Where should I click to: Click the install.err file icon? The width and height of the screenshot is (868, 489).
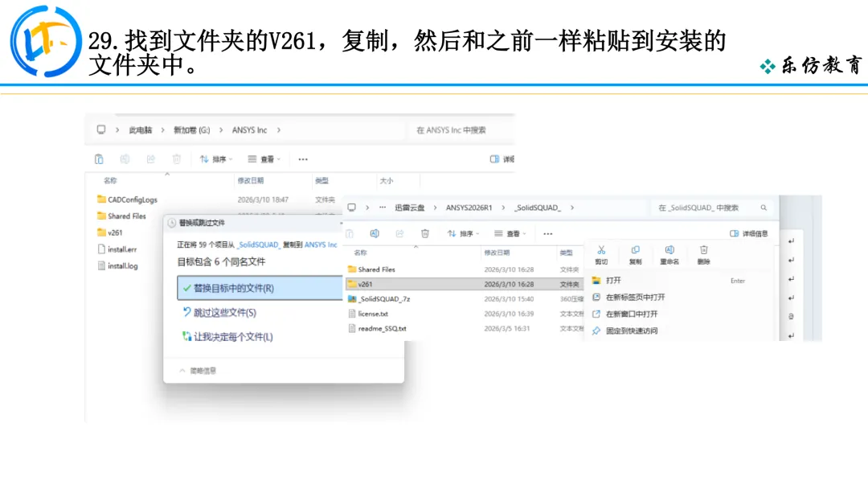click(x=101, y=249)
